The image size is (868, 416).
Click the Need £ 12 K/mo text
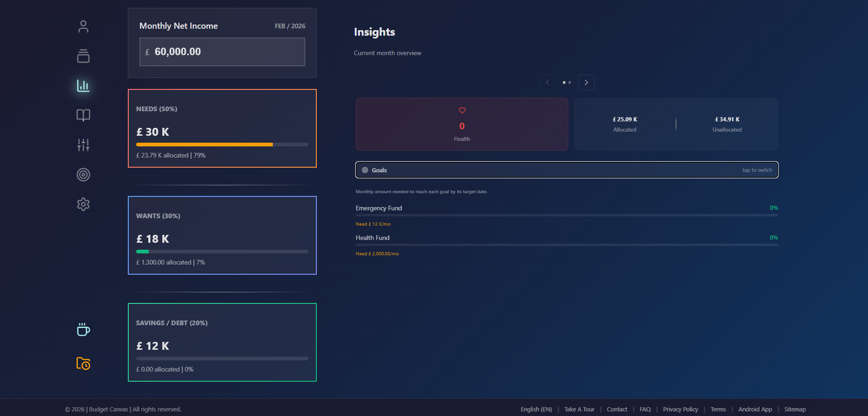pyautogui.click(x=373, y=224)
